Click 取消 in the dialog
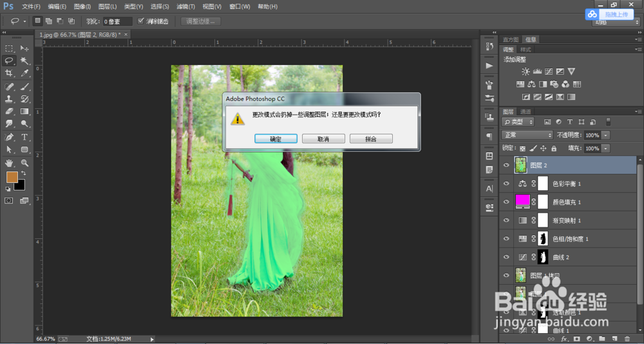The height and width of the screenshot is (344, 644). click(x=324, y=139)
